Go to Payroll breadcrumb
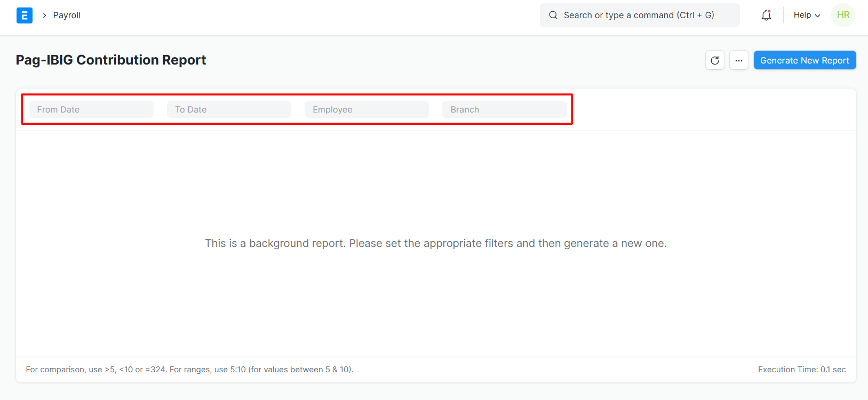868x400 pixels. [67, 15]
